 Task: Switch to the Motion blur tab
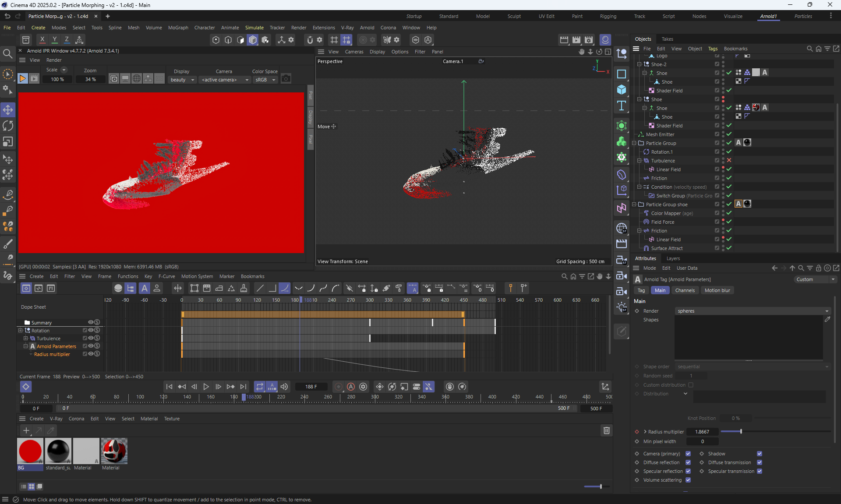click(717, 290)
